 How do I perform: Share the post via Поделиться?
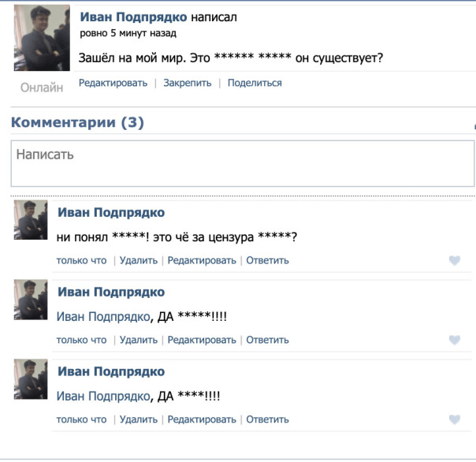(x=255, y=83)
